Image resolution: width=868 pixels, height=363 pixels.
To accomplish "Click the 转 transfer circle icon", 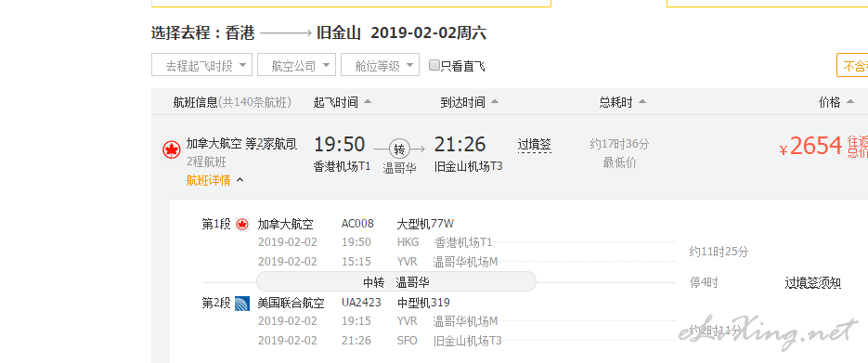I will click(x=399, y=149).
